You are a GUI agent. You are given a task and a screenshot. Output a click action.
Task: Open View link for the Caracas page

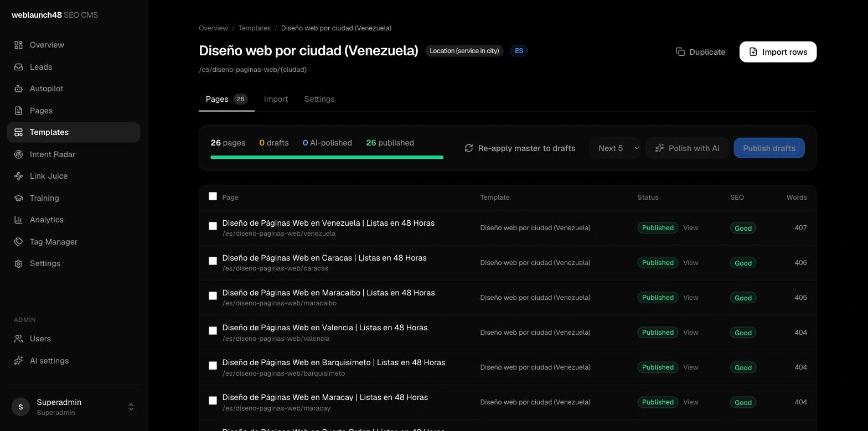(x=690, y=263)
